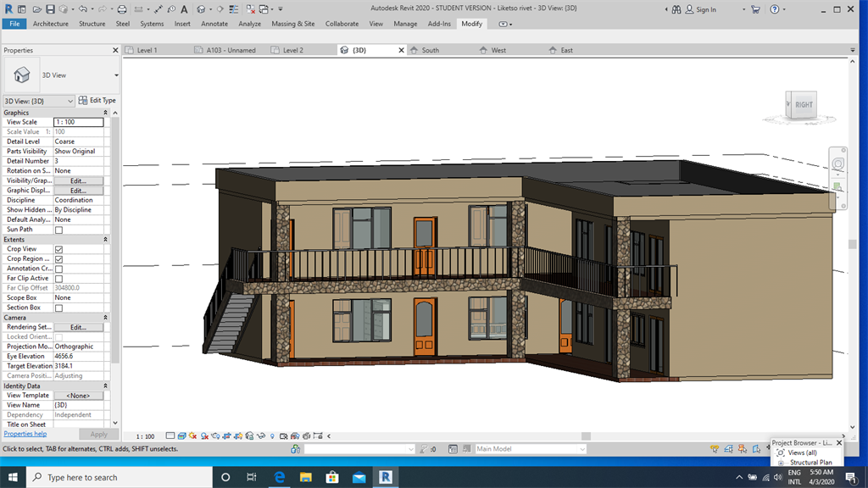The image size is (868, 488).
Task: Switch to the Level 2 view tab
Action: [292, 50]
